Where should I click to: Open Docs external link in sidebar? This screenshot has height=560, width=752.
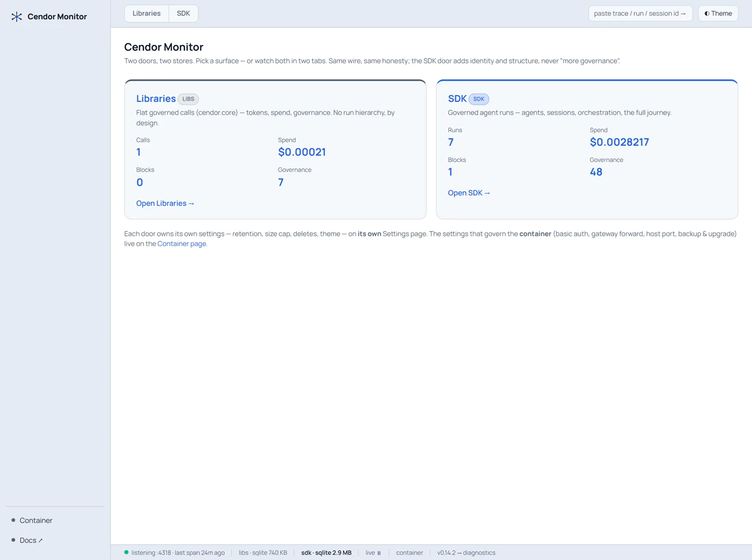pos(31,540)
